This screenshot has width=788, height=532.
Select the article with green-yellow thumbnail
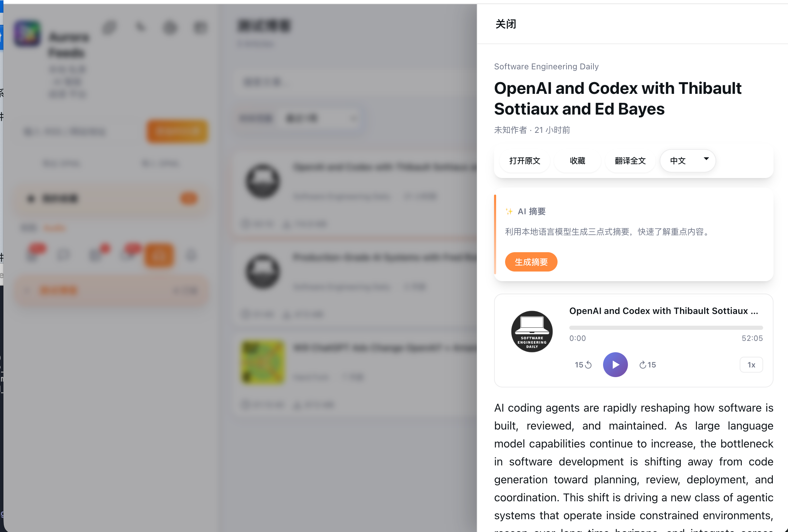point(263,362)
